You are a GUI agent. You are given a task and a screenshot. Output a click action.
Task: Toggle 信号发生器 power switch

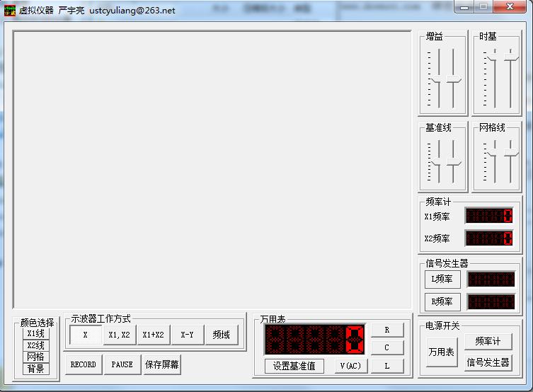click(x=488, y=362)
